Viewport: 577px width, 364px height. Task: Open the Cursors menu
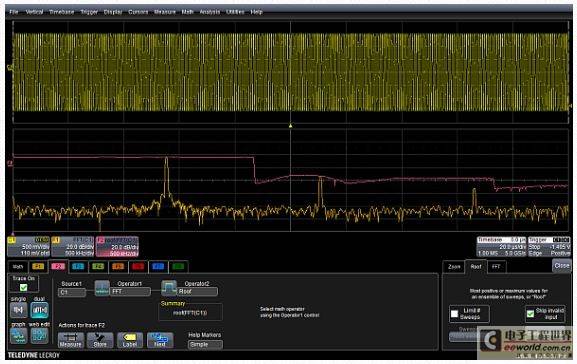point(138,12)
